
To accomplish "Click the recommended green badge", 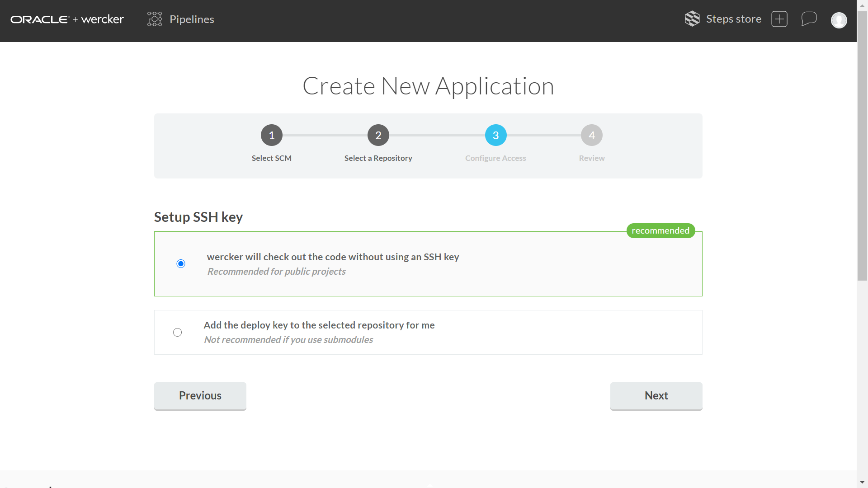I will (660, 230).
